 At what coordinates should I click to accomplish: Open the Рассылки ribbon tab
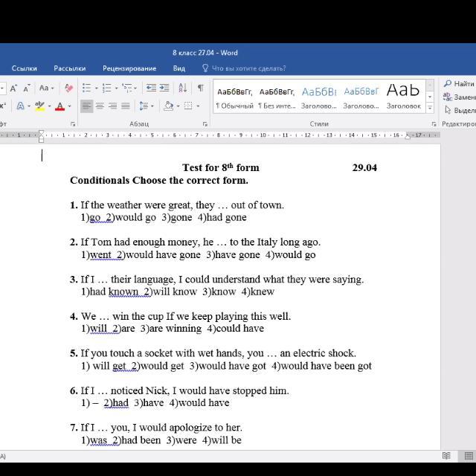[x=69, y=68]
